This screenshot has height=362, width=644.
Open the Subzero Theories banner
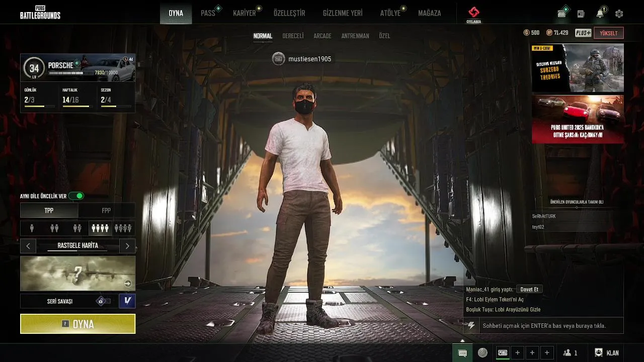pyautogui.click(x=578, y=67)
